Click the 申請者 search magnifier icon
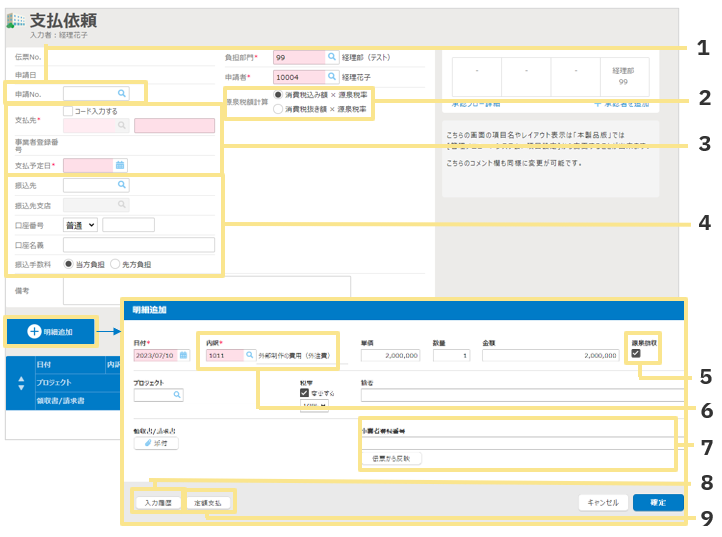The image size is (722, 537). [332, 77]
